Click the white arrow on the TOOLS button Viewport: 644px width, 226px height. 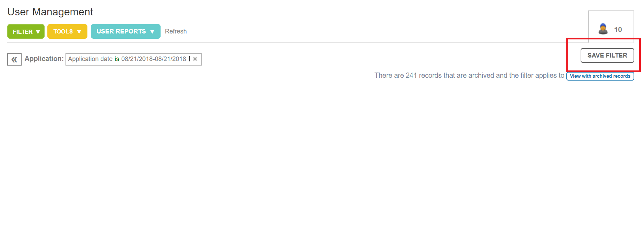pos(79,32)
